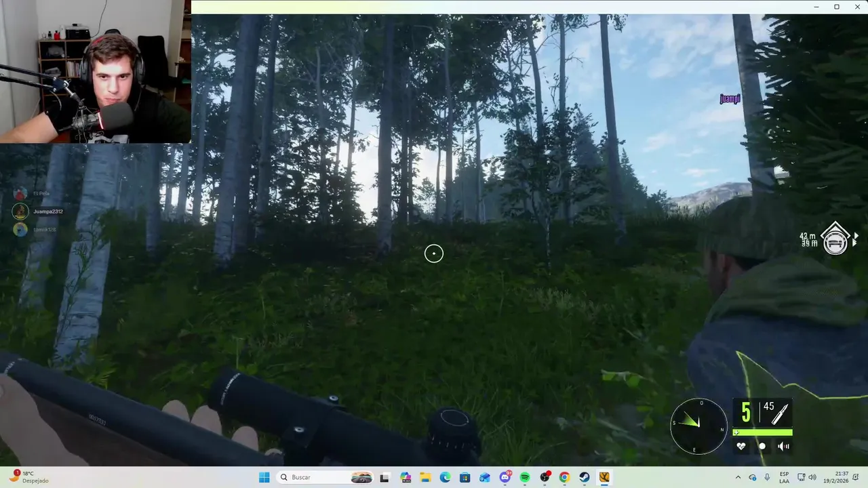Click the network tray icon
Viewport: 868px width, 488px height.
[x=801, y=477]
